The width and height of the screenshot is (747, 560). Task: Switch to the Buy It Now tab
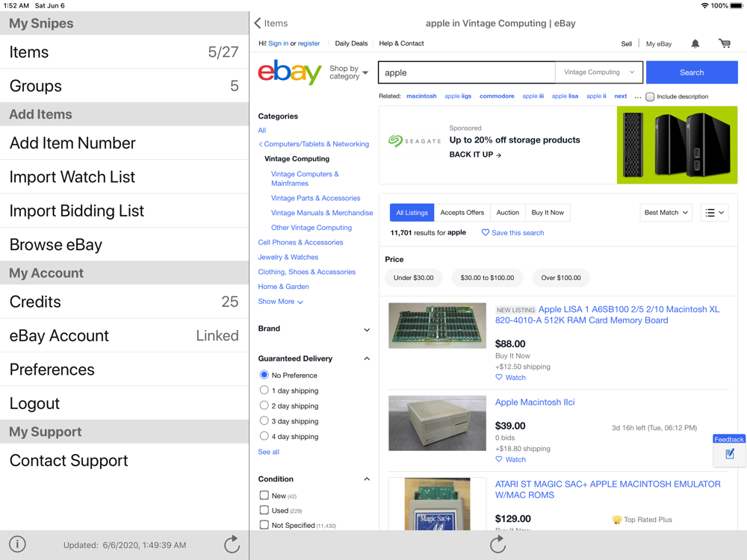548,212
